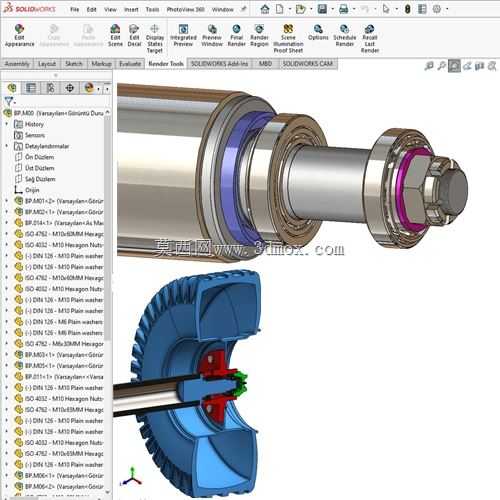
Task: Click the Open document folder icon
Action: tap(300, 9)
